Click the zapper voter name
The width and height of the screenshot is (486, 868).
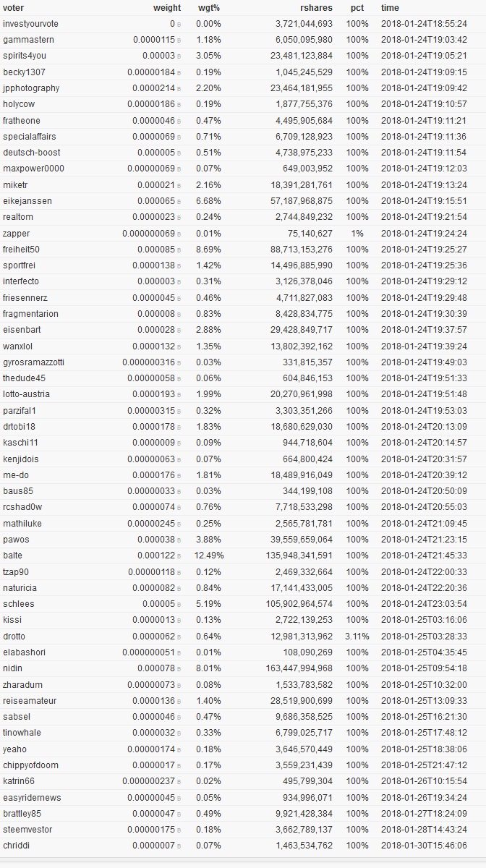click(16, 234)
